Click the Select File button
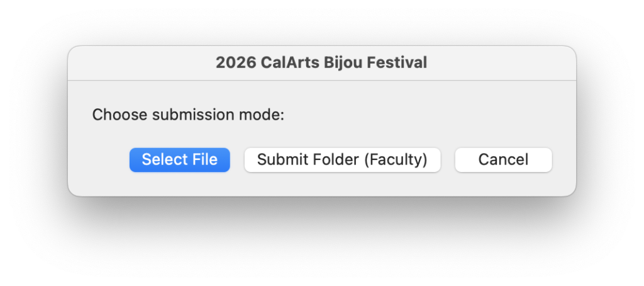Screen dimensions: 644x286 pyautogui.click(x=179, y=160)
